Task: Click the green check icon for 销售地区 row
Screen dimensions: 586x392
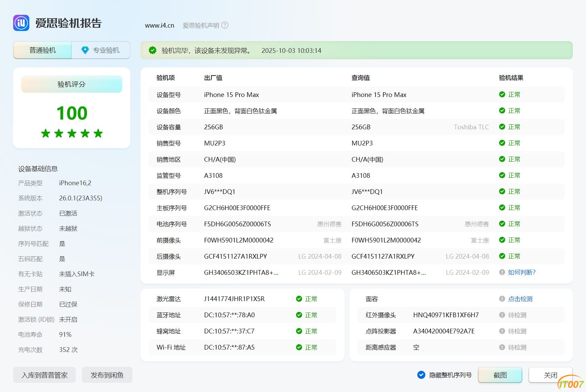Action: pos(502,159)
